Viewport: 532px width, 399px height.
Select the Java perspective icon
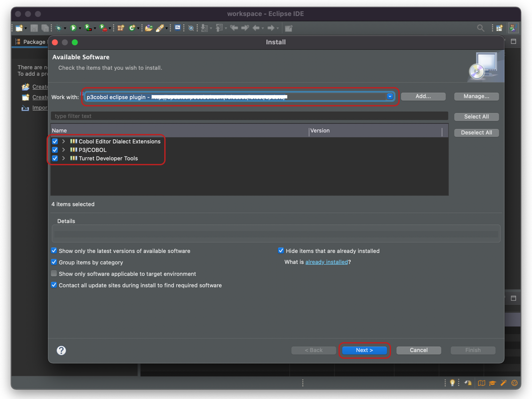(x=513, y=28)
